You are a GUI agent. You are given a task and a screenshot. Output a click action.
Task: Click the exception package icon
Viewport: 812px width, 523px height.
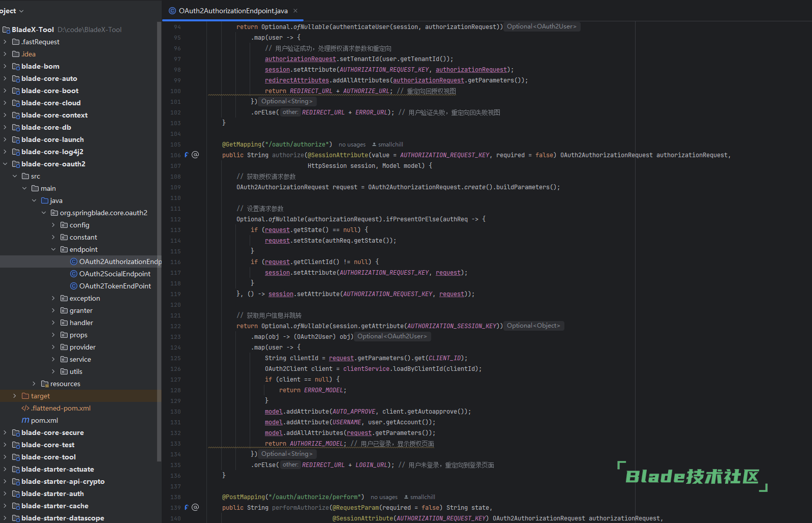tap(64, 298)
